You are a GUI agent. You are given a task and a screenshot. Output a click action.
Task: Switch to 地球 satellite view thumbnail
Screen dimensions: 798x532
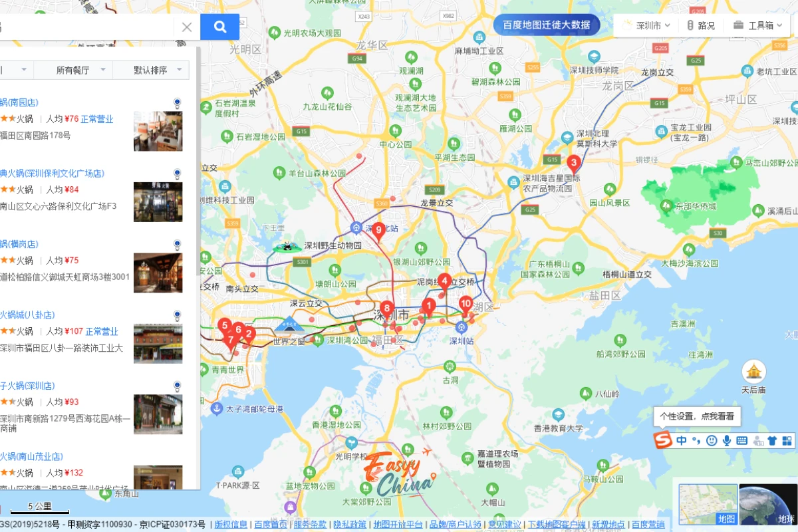768,504
